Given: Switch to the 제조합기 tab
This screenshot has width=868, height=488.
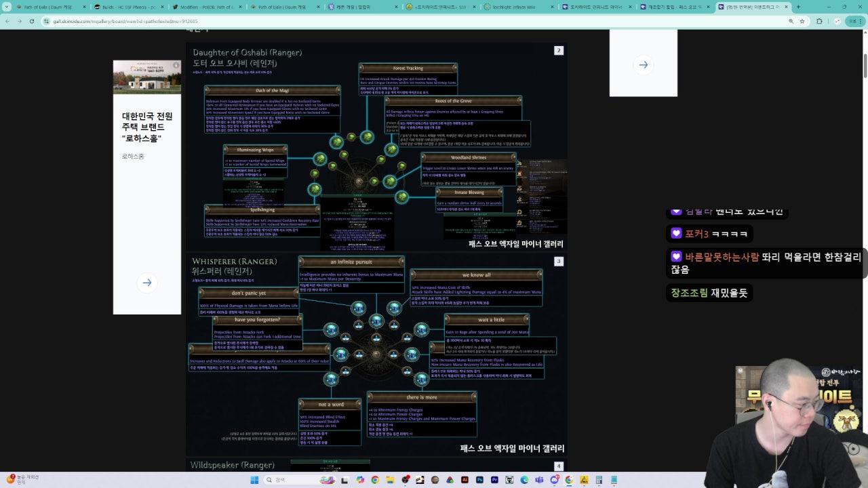Looking at the screenshot, I should (x=677, y=7).
